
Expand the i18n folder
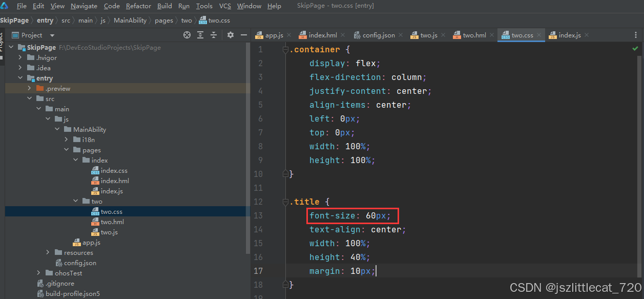pos(67,139)
